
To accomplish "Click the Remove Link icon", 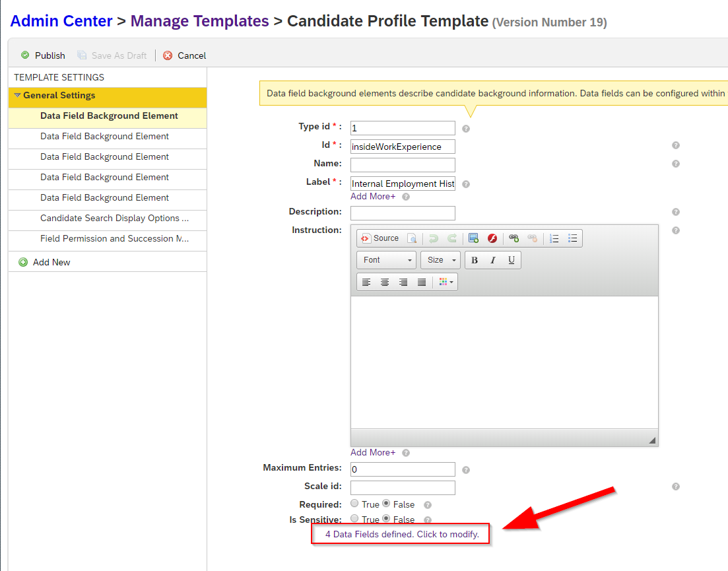I will (533, 238).
